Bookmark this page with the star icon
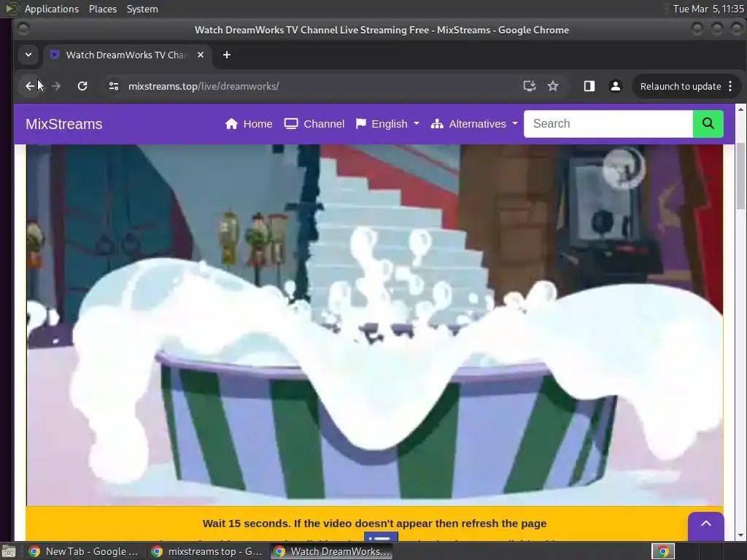Screen dimensions: 747x560 pos(553,86)
